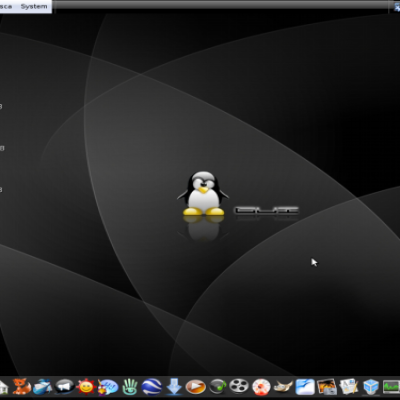Open the system monitor green graph icon
The height and width of the screenshot is (400, 400).
[x=391, y=387]
